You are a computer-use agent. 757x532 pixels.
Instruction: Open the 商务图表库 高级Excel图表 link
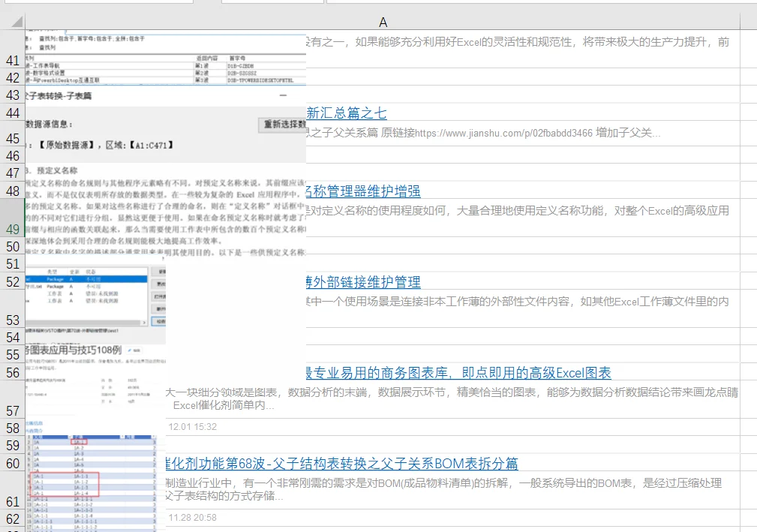pos(458,373)
